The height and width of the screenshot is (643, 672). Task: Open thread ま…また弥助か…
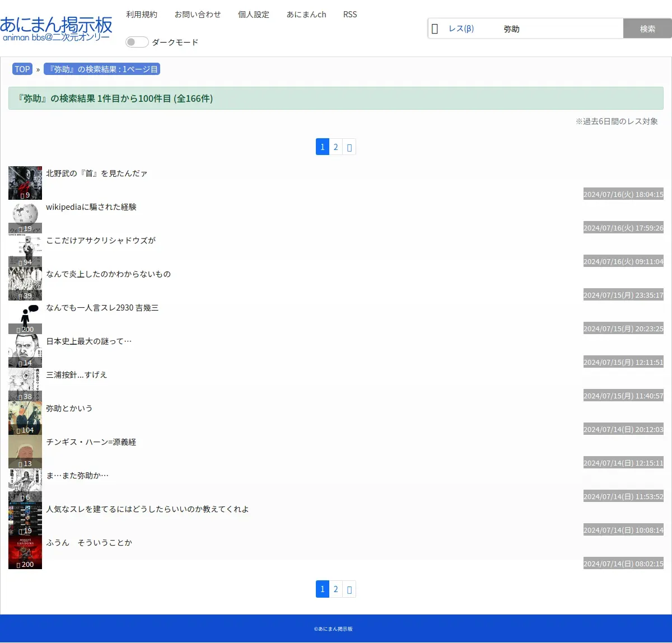(77, 476)
